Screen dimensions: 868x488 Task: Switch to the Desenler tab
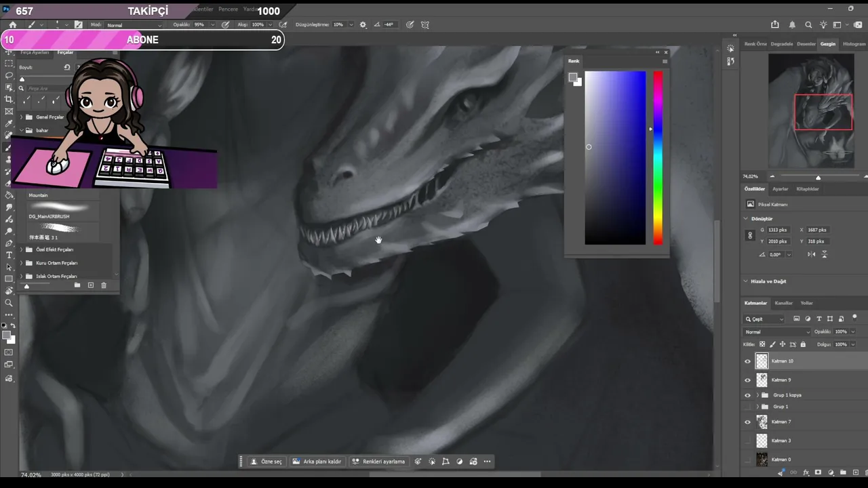(x=806, y=44)
